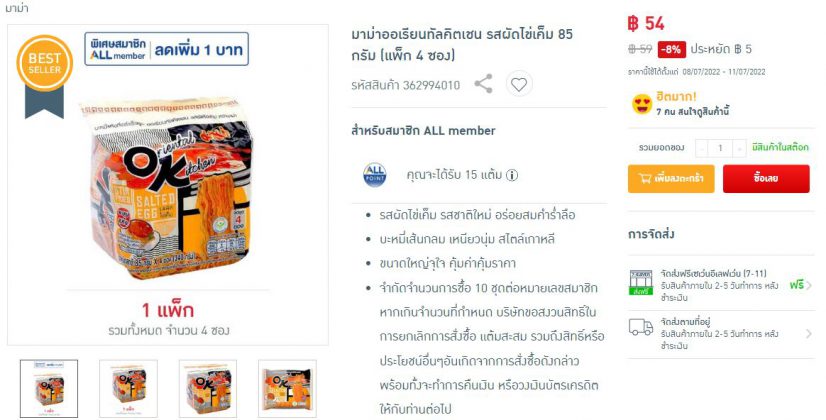
Task: Expand 7-11 store pickup delivery option
Action: pyautogui.click(x=721, y=285)
